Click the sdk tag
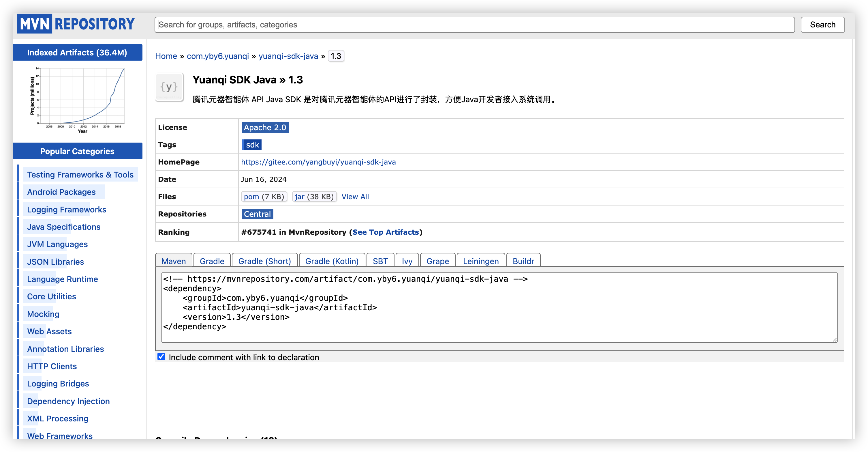The width and height of the screenshot is (868, 452). 252,145
